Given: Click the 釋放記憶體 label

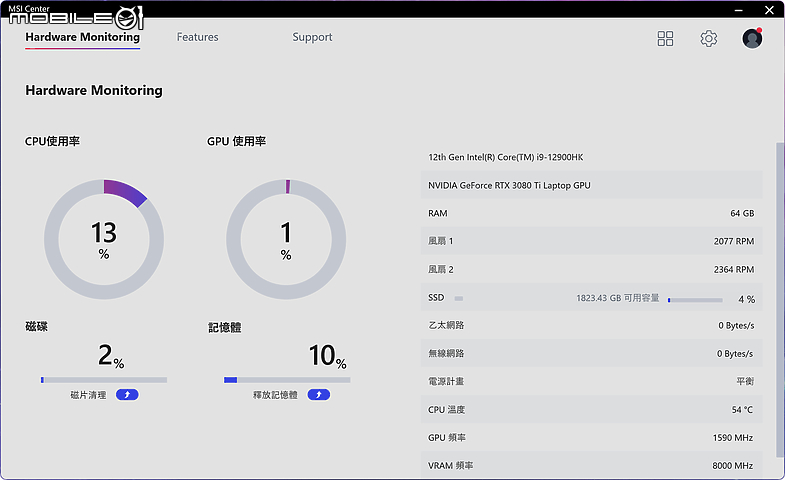Looking at the screenshot, I should (275, 395).
